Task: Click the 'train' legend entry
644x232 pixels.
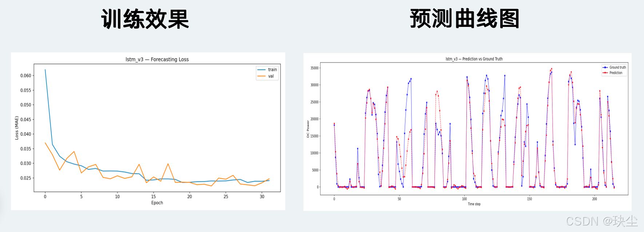Action: point(267,69)
